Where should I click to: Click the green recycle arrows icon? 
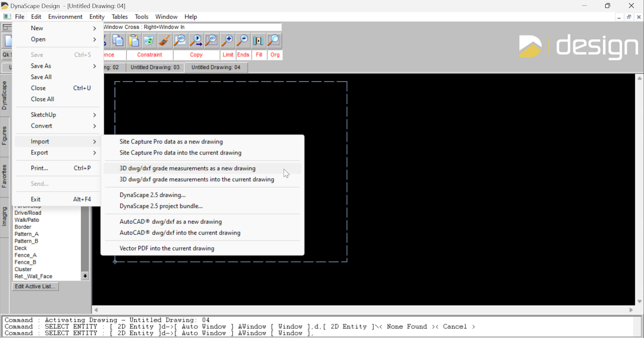pyautogui.click(x=148, y=40)
